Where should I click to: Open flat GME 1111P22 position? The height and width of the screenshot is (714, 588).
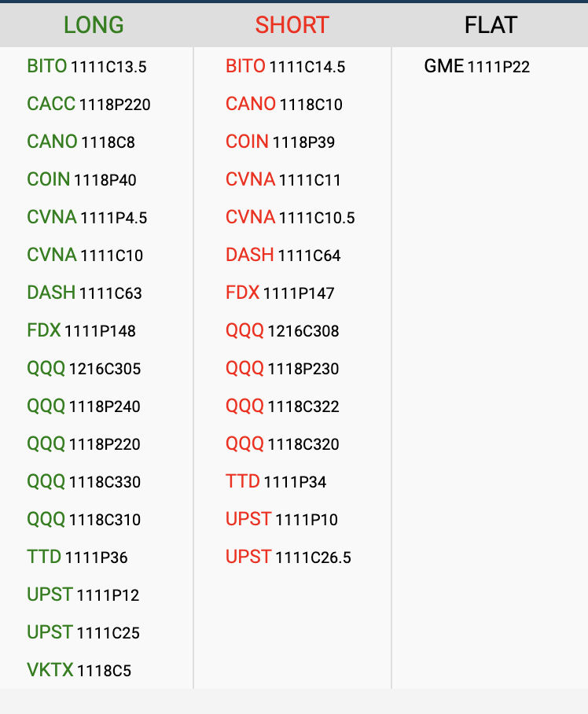point(476,67)
